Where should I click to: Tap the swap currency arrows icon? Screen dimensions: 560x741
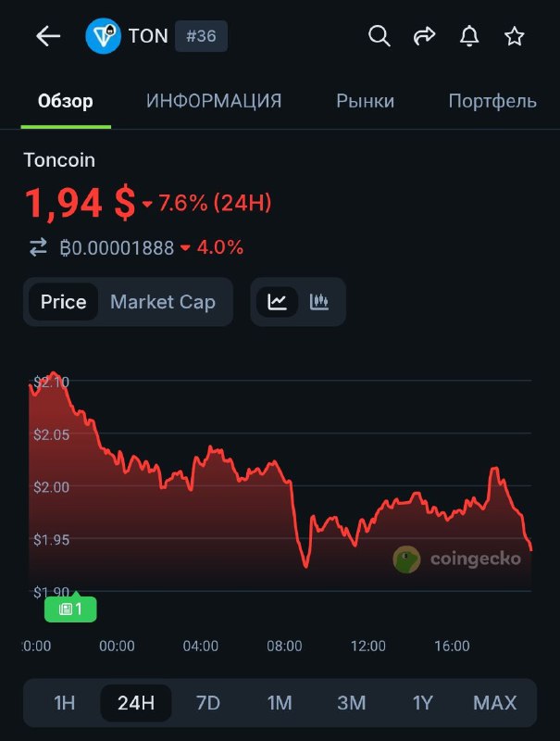click(36, 247)
